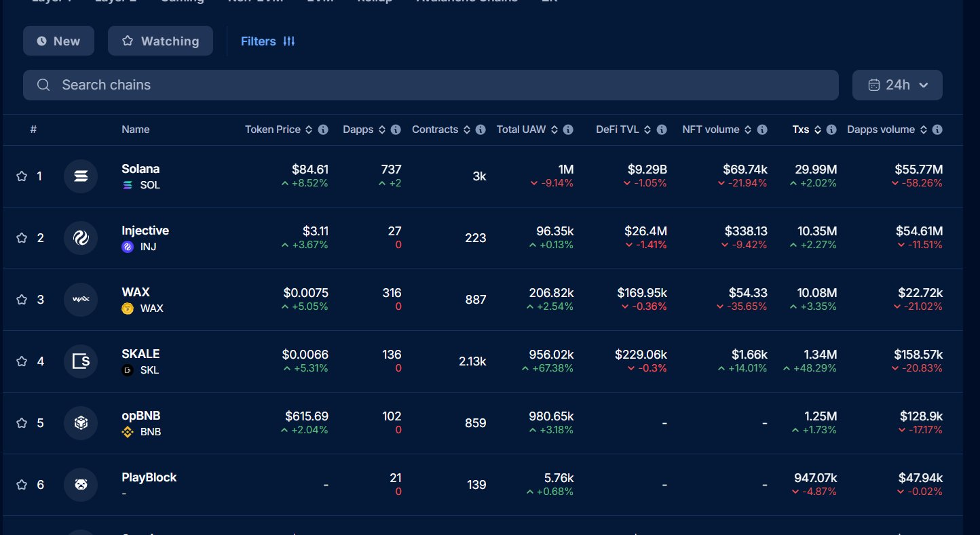Viewport: 980px width, 535px height.
Task: Select the SKALE chain logo icon
Action: pos(81,361)
